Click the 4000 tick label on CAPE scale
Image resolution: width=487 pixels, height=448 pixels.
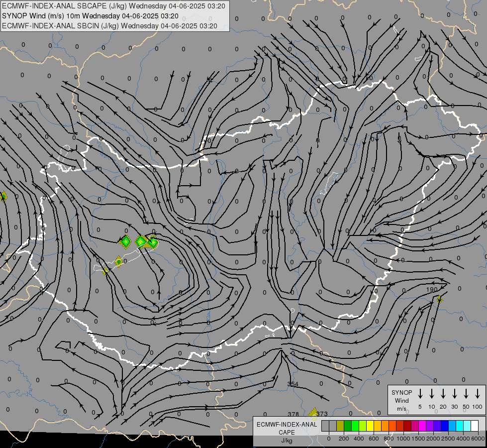(x=463, y=439)
